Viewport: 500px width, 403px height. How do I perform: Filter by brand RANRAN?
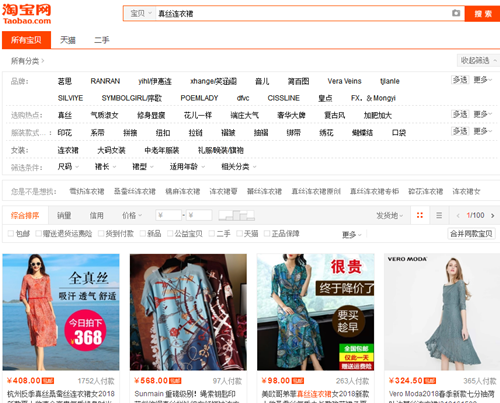click(105, 81)
